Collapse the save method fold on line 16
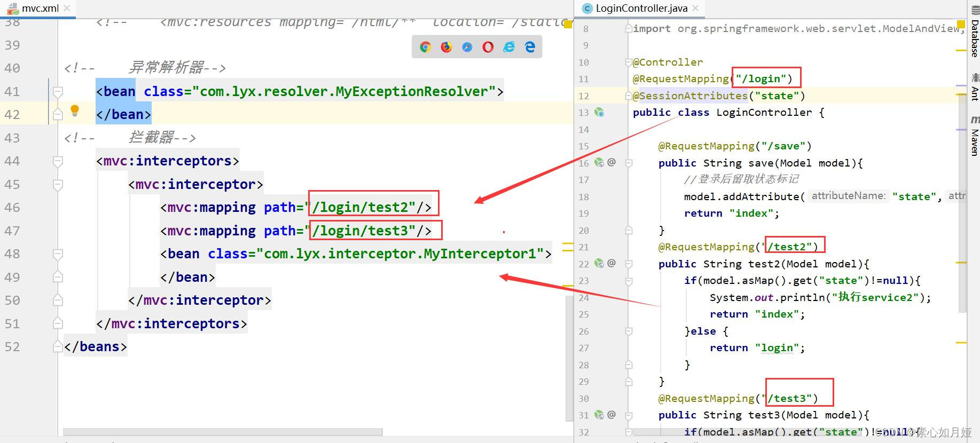 629,163
